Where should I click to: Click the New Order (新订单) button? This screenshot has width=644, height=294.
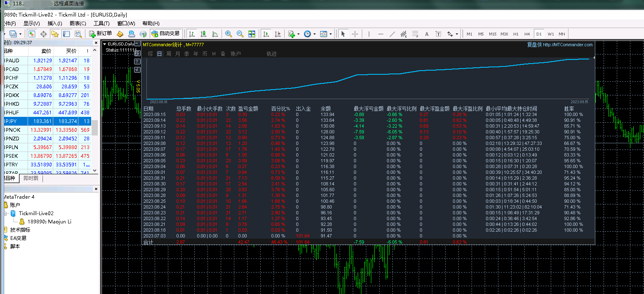pos(100,34)
